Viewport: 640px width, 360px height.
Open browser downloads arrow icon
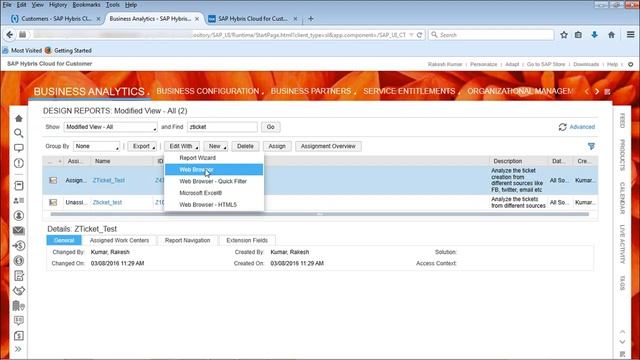click(x=594, y=35)
